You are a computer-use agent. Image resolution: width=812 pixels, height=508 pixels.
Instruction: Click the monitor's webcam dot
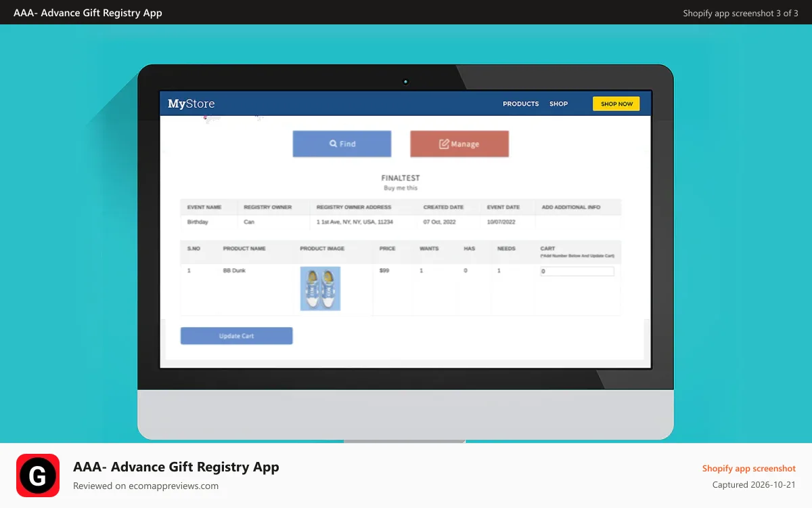pos(405,82)
